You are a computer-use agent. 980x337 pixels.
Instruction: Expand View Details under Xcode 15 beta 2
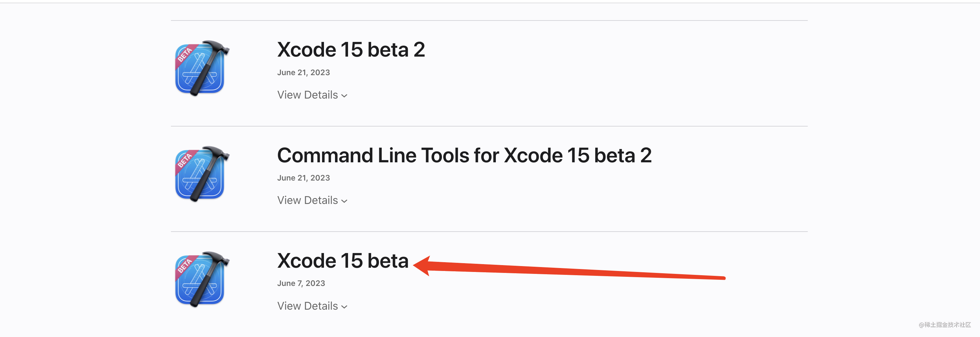(x=307, y=95)
